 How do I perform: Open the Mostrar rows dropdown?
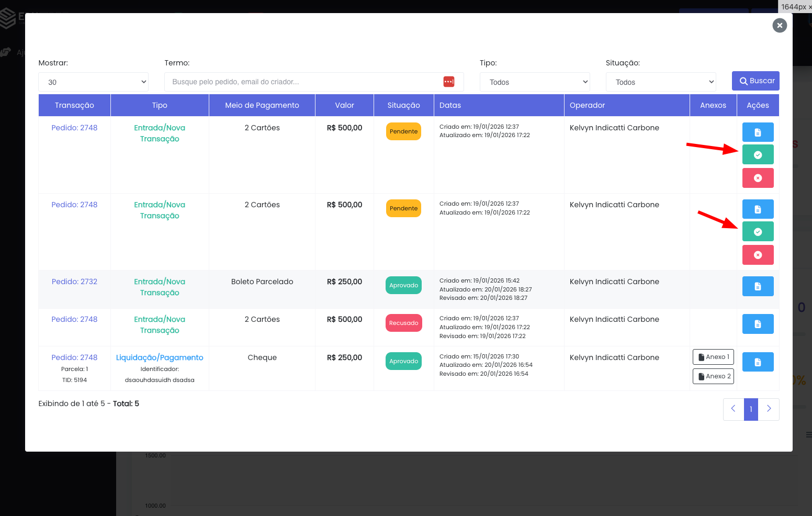(94, 82)
